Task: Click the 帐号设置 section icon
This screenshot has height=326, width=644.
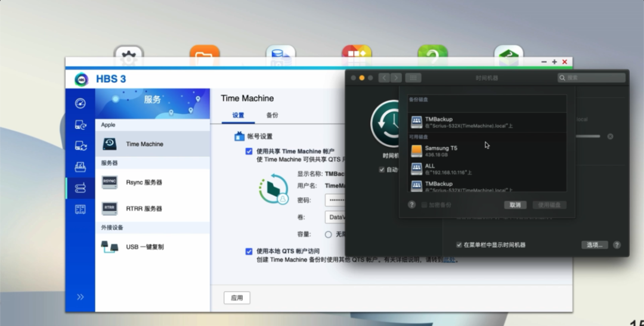Action: (239, 136)
